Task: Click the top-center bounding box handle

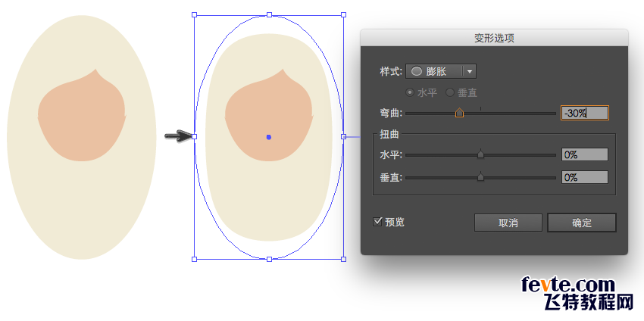Action: coord(269,15)
